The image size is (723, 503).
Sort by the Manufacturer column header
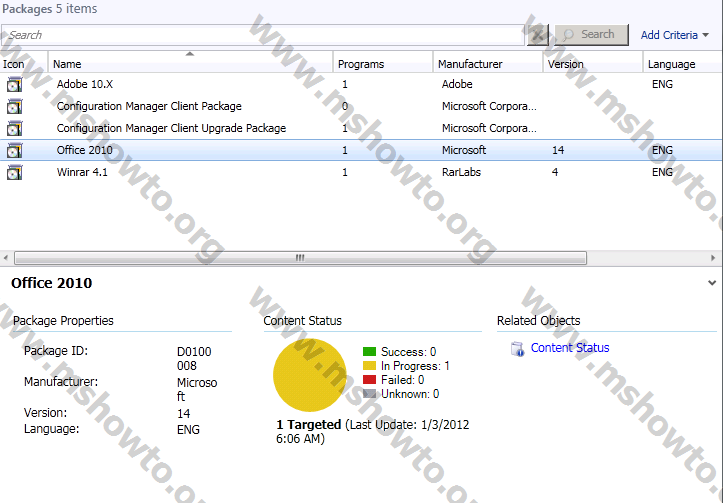click(x=487, y=64)
